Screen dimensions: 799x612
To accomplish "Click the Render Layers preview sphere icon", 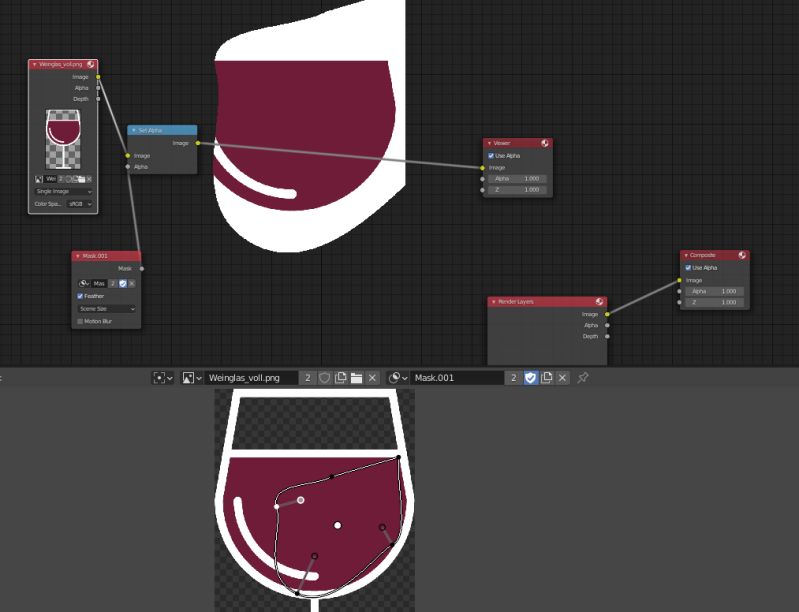I will [599, 302].
